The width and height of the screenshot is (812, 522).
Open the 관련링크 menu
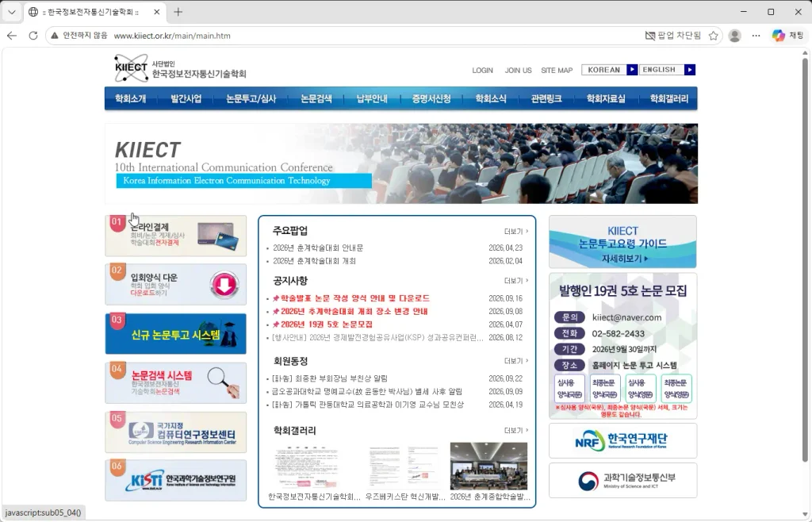coord(546,99)
